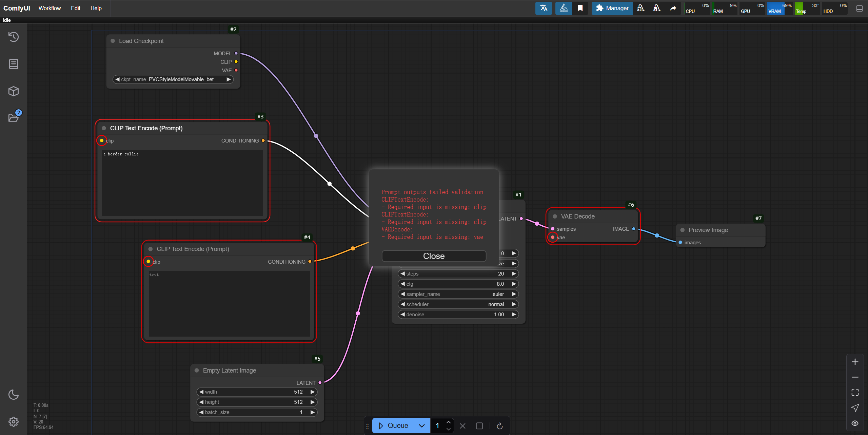Open the Edit menu
This screenshot has width=868, height=435.
point(75,8)
